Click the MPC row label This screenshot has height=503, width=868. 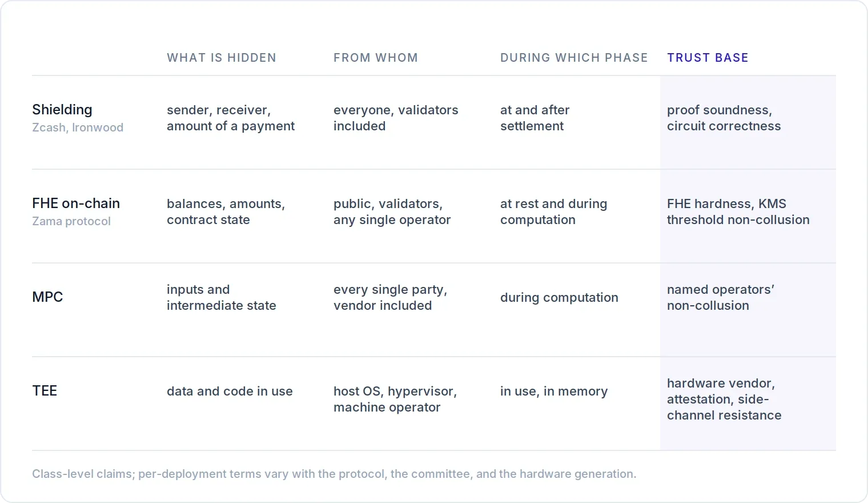coord(47,297)
